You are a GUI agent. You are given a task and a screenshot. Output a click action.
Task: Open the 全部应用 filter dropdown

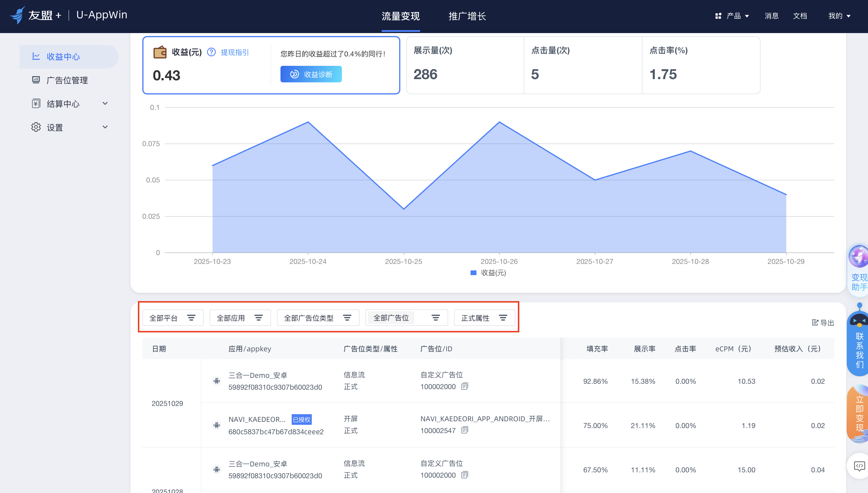(x=240, y=318)
